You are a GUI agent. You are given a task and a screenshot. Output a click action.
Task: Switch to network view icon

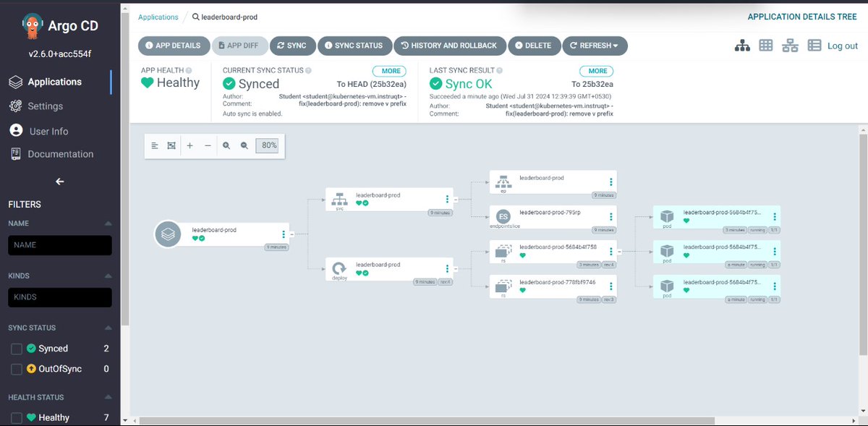pyautogui.click(x=790, y=46)
